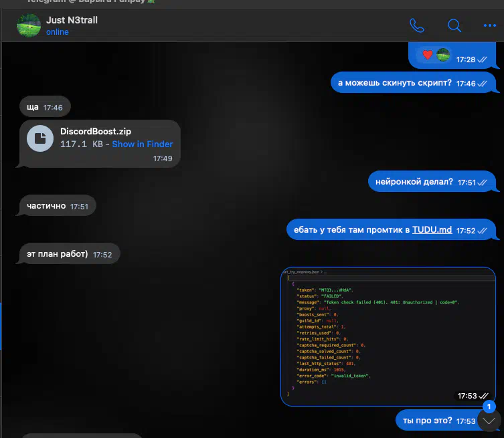This screenshot has width=504, height=438.
Task: Select the "ща" message bubble
Action: [33, 107]
